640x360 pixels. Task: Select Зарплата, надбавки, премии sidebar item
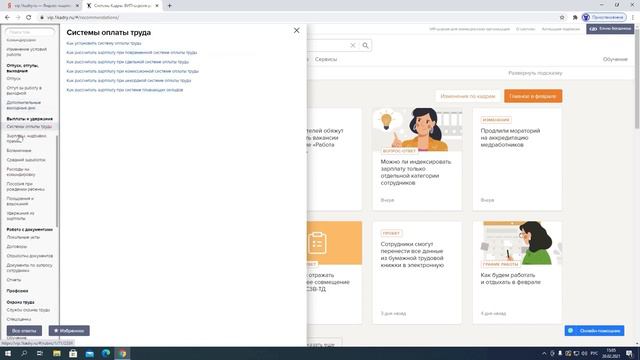click(26, 138)
